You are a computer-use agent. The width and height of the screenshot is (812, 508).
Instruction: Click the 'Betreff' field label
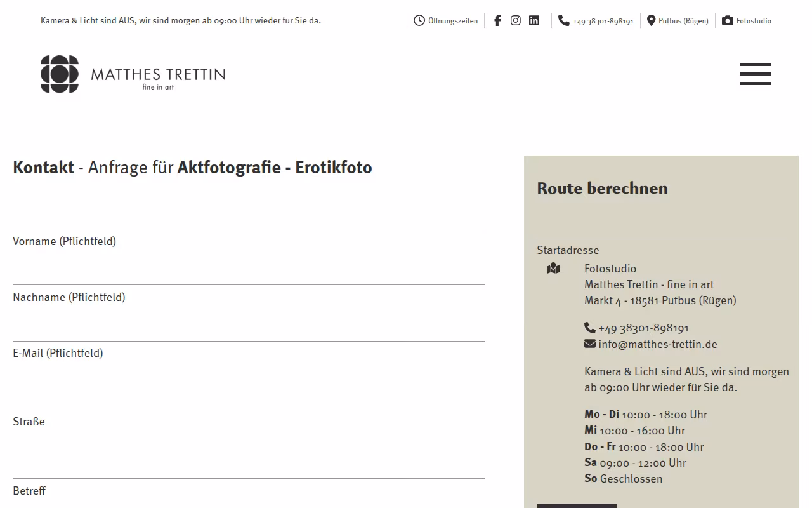29,491
